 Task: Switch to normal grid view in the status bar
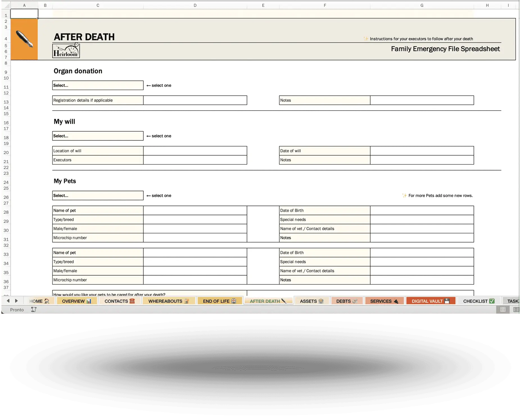coord(503,309)
